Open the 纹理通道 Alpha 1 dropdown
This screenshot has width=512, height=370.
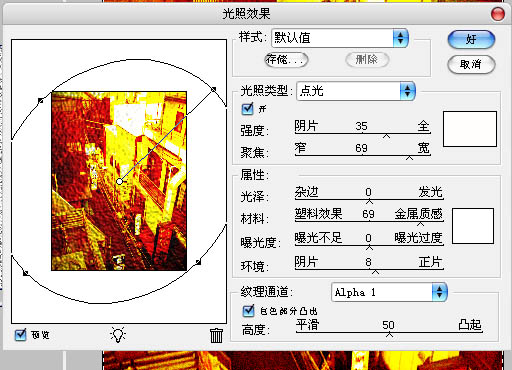point(389,292)
